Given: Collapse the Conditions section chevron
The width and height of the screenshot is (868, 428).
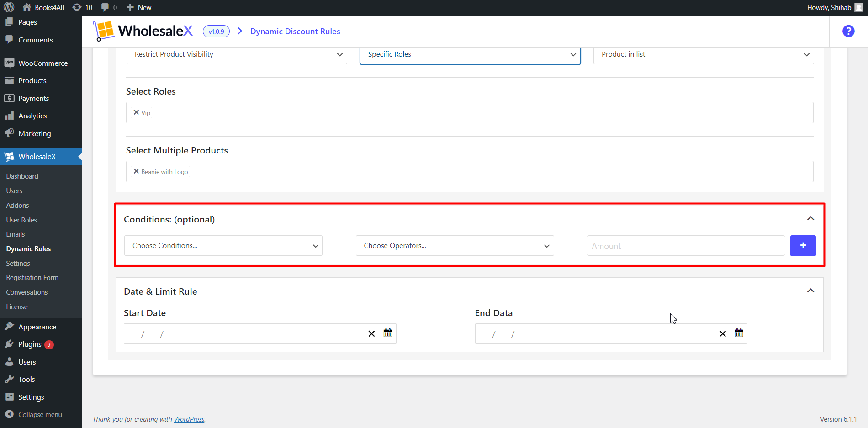Looking at the screenshot, I should (x=810, y=218).
